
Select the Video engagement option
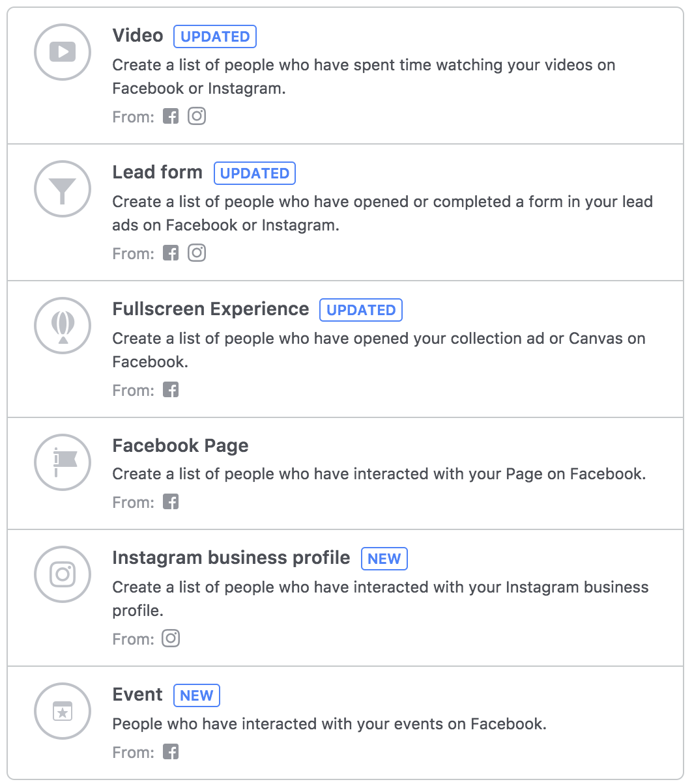tap(137, 36)
